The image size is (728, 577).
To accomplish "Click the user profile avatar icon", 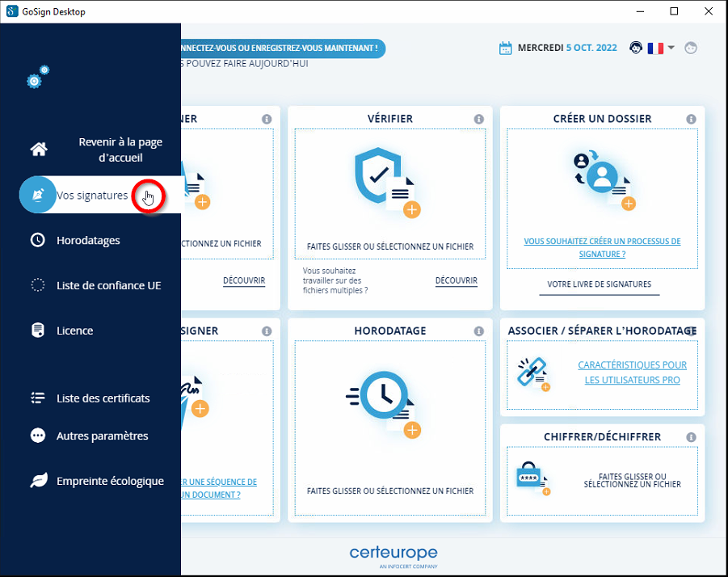I will click(x=691, y=48).
